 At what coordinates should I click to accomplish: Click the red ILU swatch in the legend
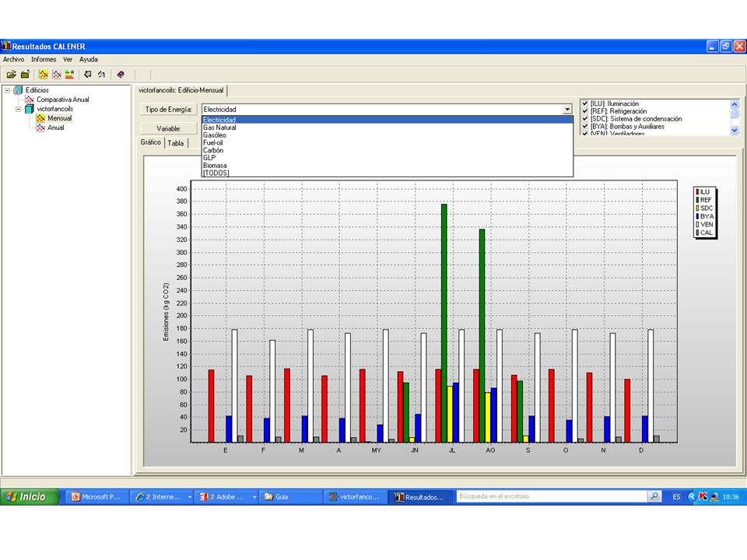click(x=697, y=192)
